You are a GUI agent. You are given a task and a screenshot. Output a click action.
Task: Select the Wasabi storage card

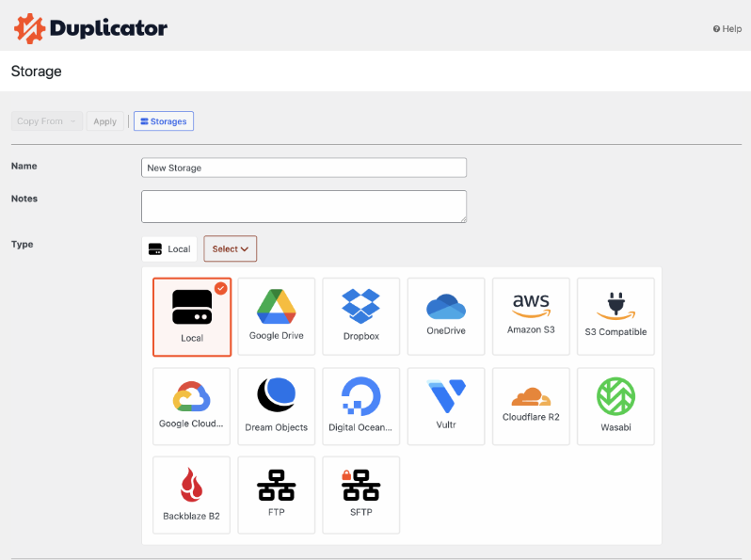click(x=615, y=407)
